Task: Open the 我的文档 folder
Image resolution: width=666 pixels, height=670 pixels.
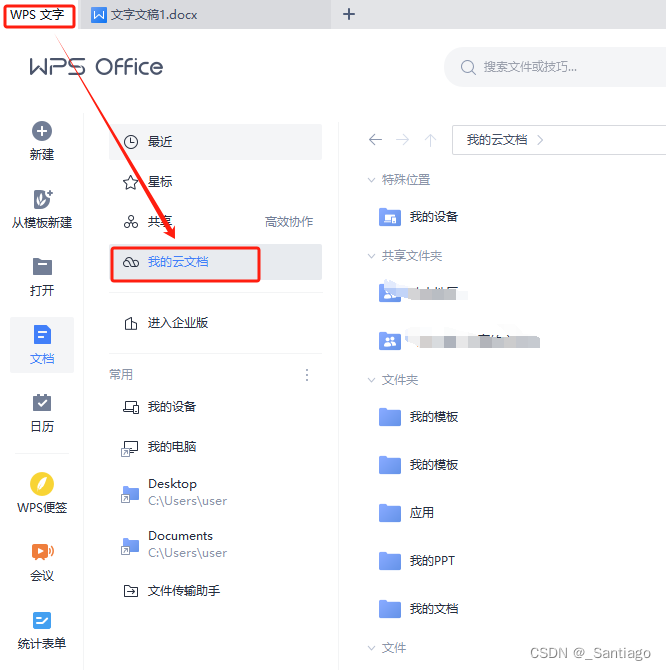Action: [x=419, y=608]
